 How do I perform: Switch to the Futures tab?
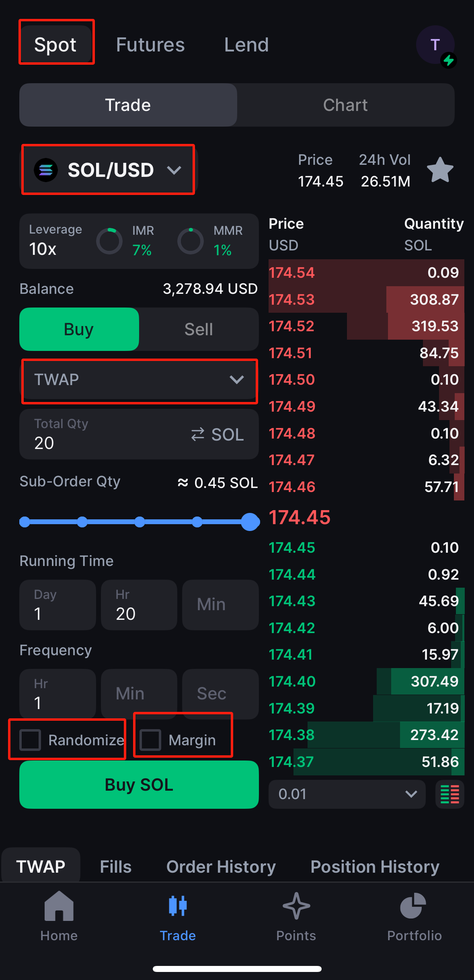pos(150,45)
